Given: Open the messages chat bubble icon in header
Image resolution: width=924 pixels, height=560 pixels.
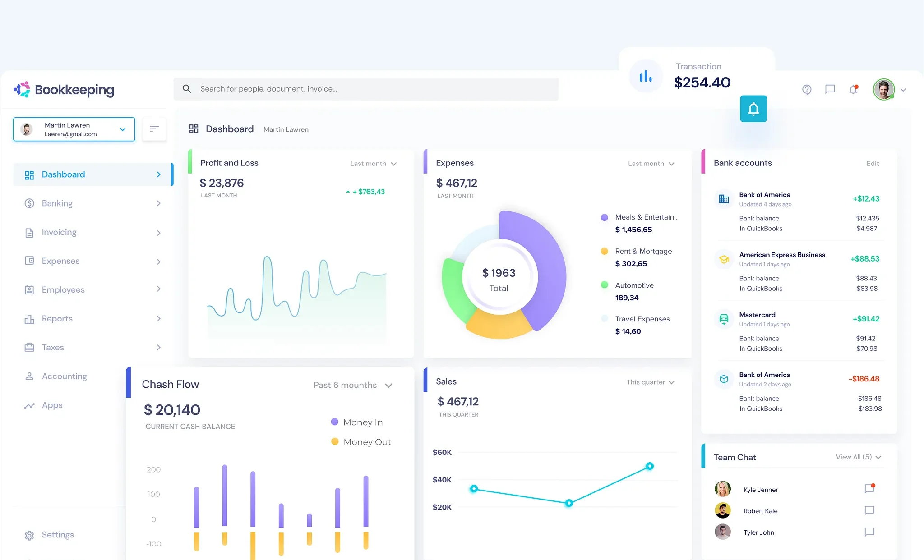Looking at the screenshot, I should pos(830,89).
